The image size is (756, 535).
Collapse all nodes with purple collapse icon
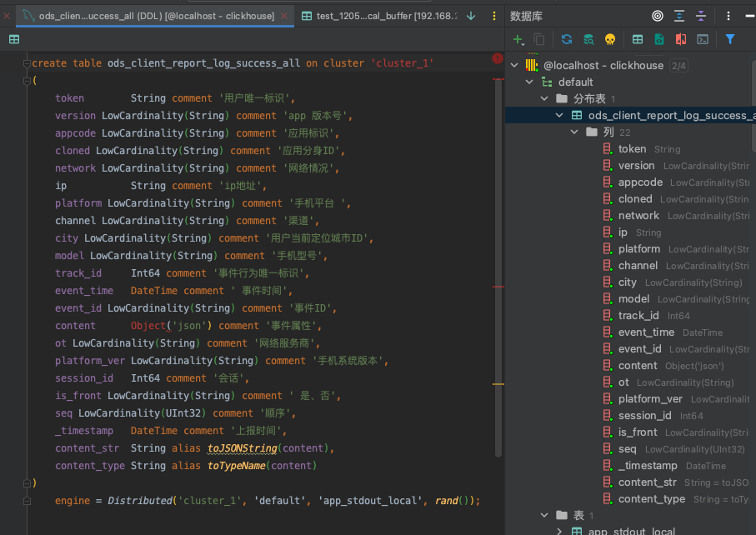[x=700, y=15]
